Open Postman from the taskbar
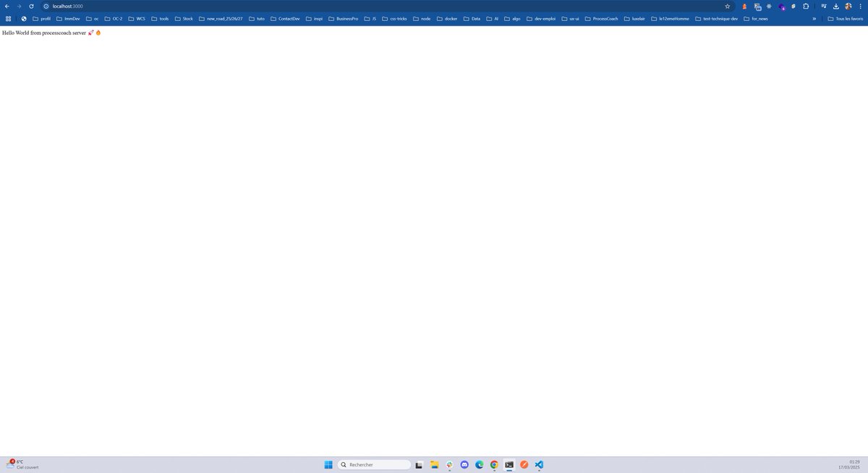Image resolution: width=868 pixels, height=473 pixels. pyautogui.click(x=524, y=464)
